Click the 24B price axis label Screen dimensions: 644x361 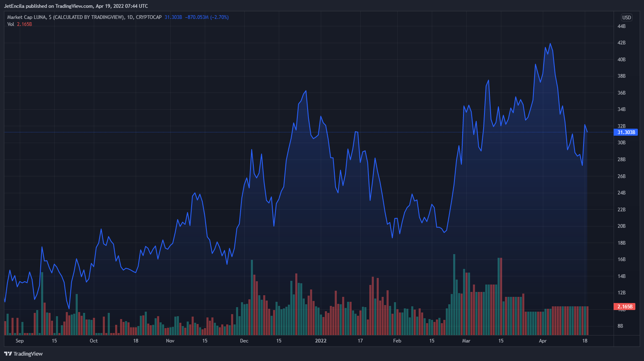coord(621,193)
